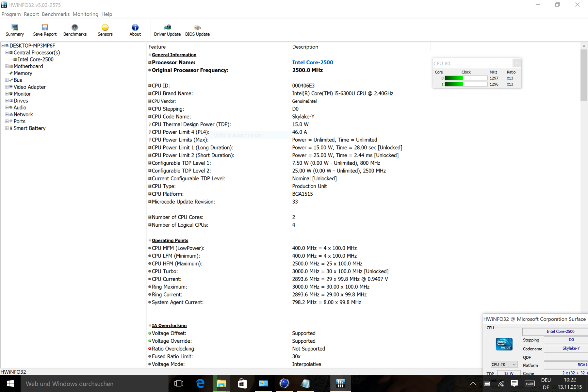Expand the Motherboard tree node
Image resolution: width=588 pixels, height=392 pixels.
pyautogui.click(x=7, y=66)
